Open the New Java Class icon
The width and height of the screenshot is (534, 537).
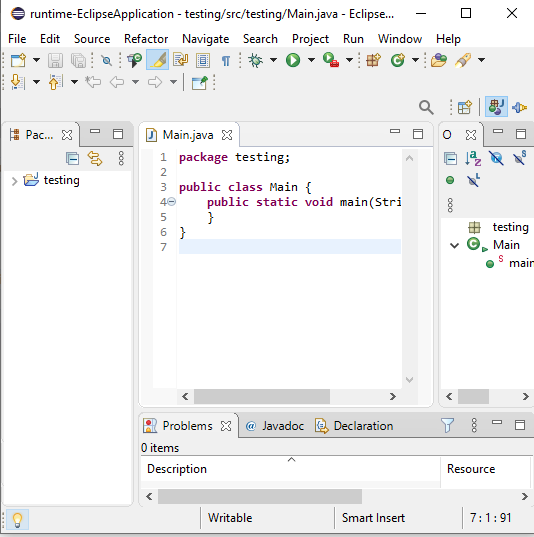tap(397, 60)
